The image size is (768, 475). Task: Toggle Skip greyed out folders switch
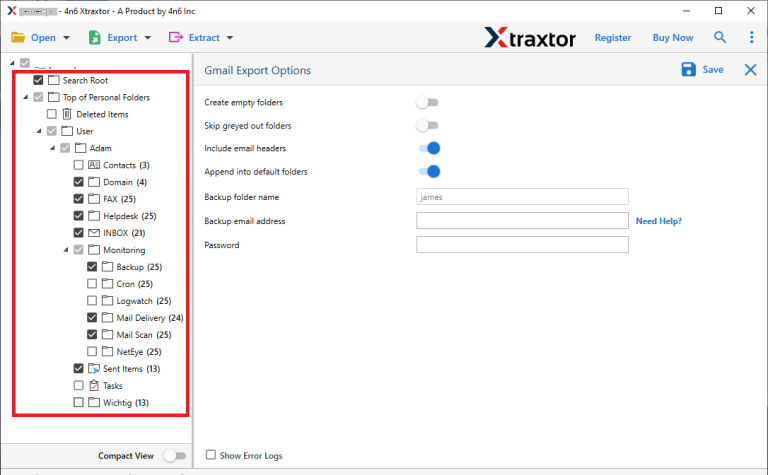point(427,125)
